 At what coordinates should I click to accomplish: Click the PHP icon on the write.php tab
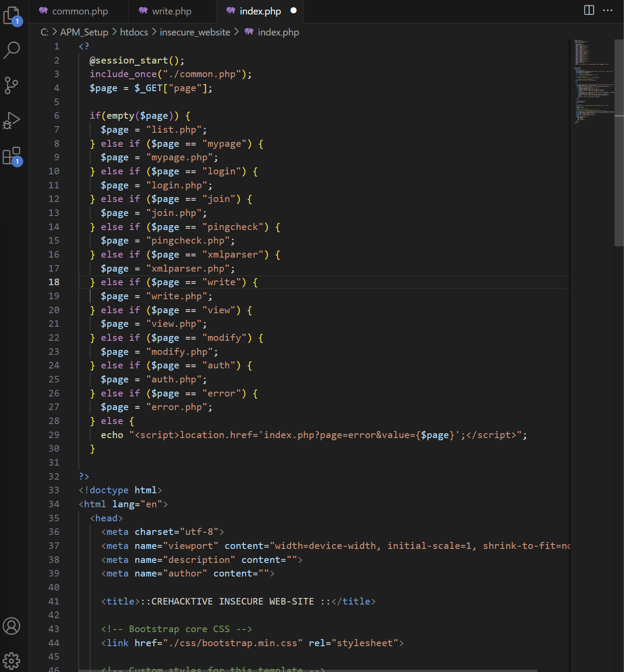pos(143,11)
